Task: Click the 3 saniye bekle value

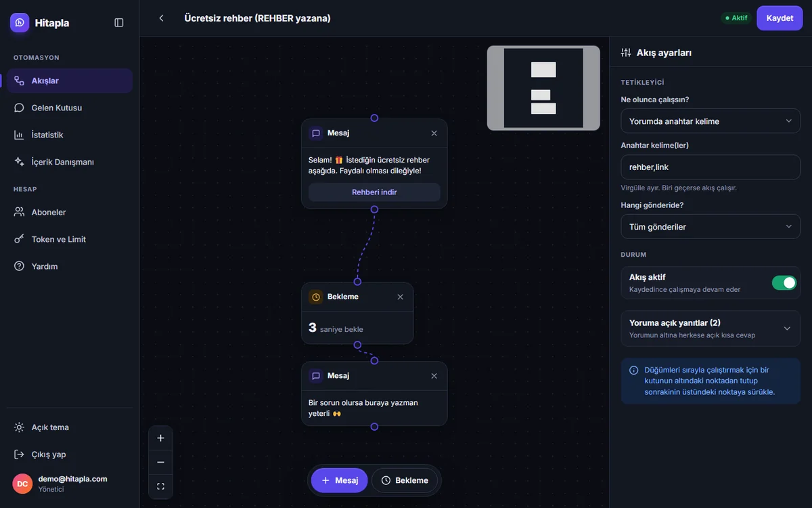Action: (336, 329)
